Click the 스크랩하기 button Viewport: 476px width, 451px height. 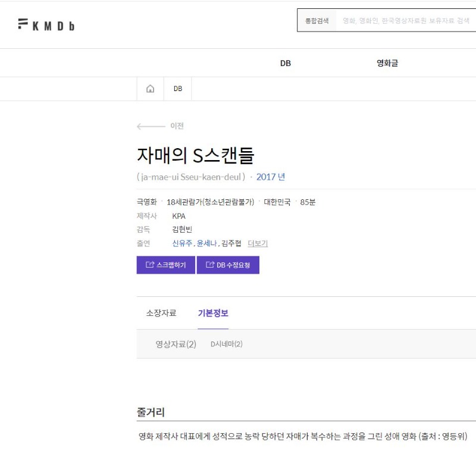click(166, 265)
